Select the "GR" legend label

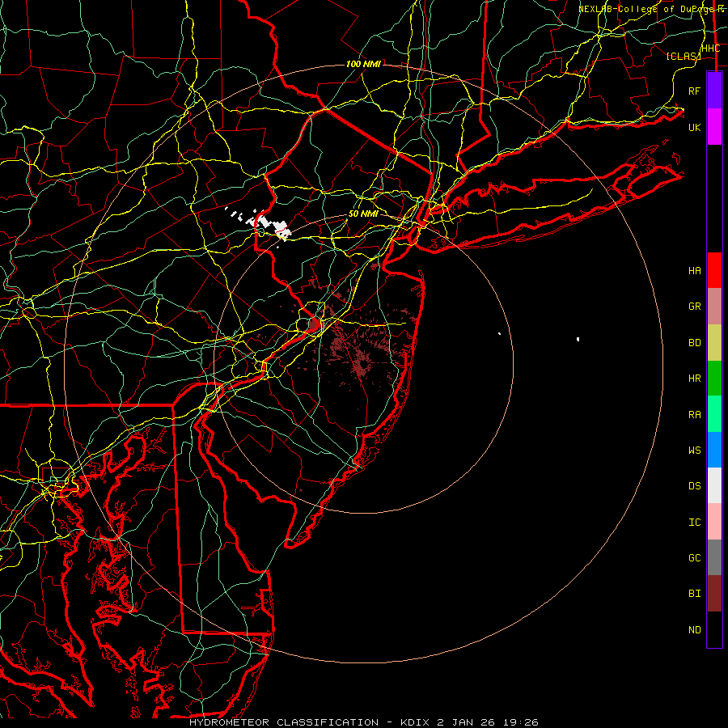(694, 307)
